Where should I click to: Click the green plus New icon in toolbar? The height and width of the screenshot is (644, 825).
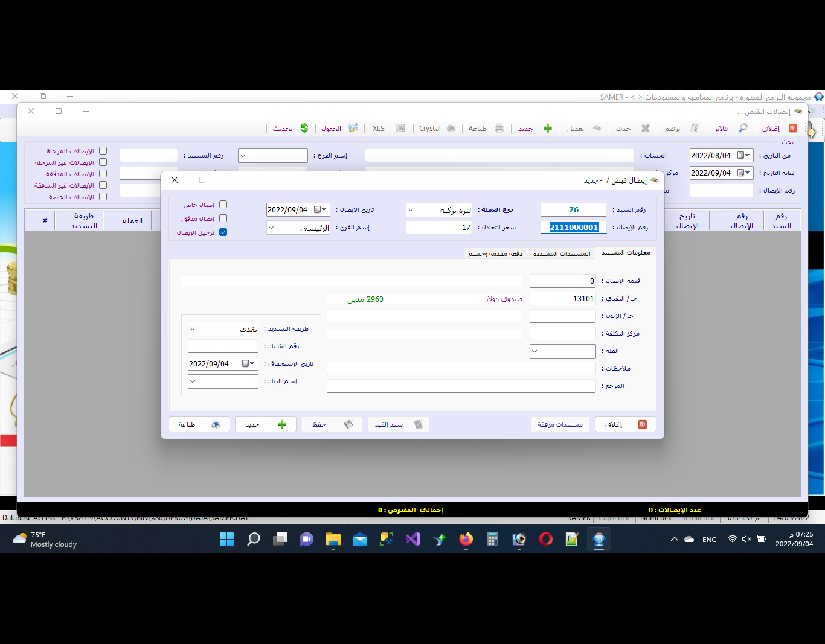pos(548,129)
